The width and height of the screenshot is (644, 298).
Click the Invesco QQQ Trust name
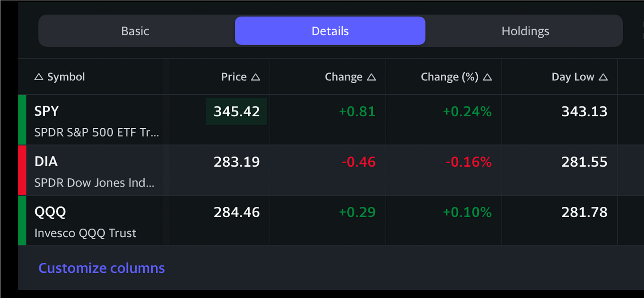pos(85,233)
